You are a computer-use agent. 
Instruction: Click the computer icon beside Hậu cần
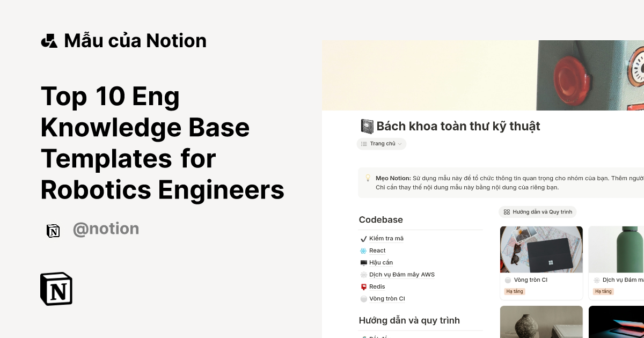[363, 263]
